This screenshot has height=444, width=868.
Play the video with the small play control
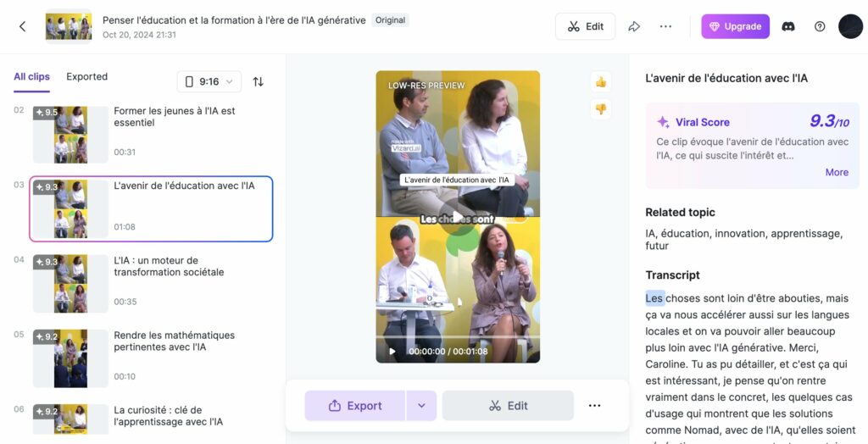[x=392, y=351]
